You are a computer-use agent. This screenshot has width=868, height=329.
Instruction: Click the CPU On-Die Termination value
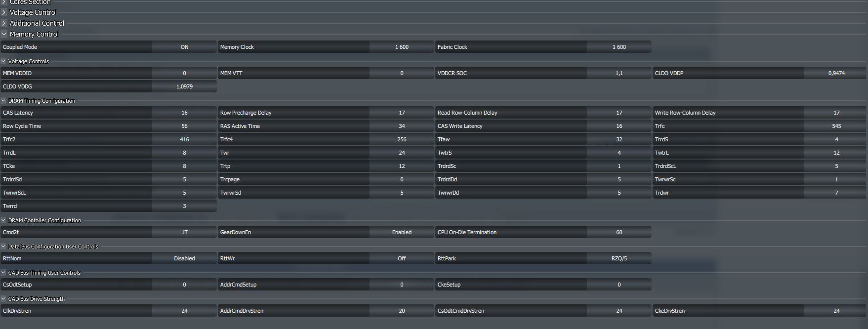[x=619, y=232]
